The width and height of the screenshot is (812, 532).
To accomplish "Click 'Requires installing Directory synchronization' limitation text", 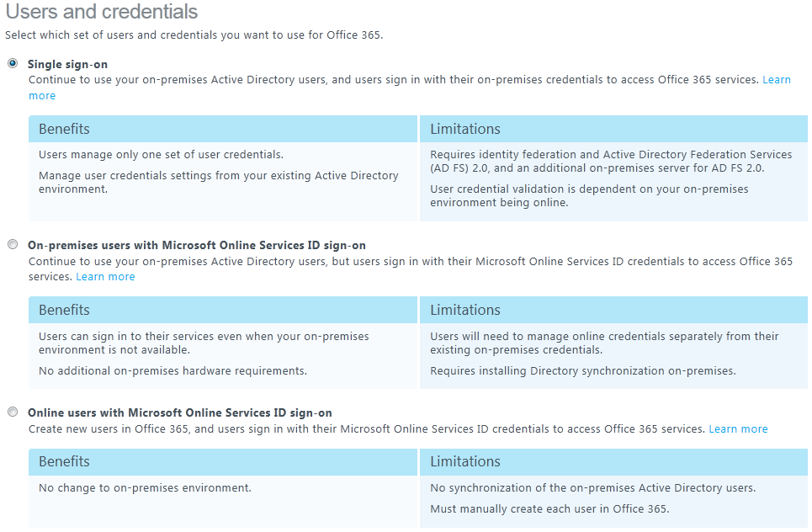I will click(x=582, y=371).
